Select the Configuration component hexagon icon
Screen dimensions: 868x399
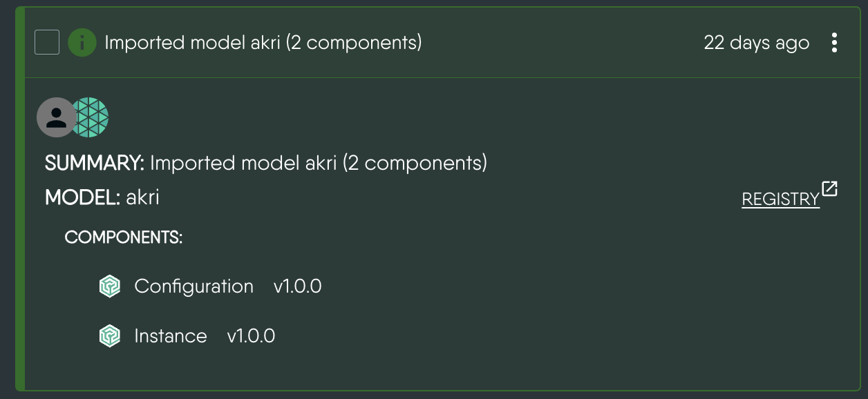coord(110,285)
